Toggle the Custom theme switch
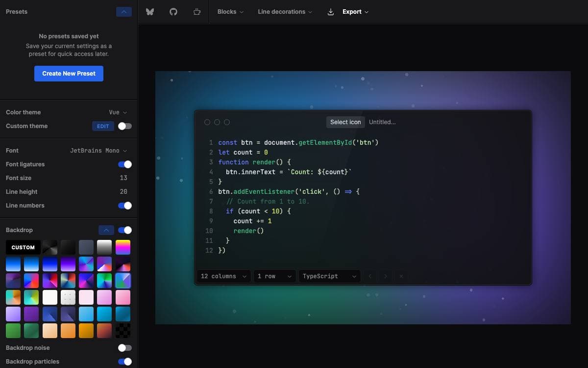The height and width of the screenshot is (368, 588). [125, 126]
